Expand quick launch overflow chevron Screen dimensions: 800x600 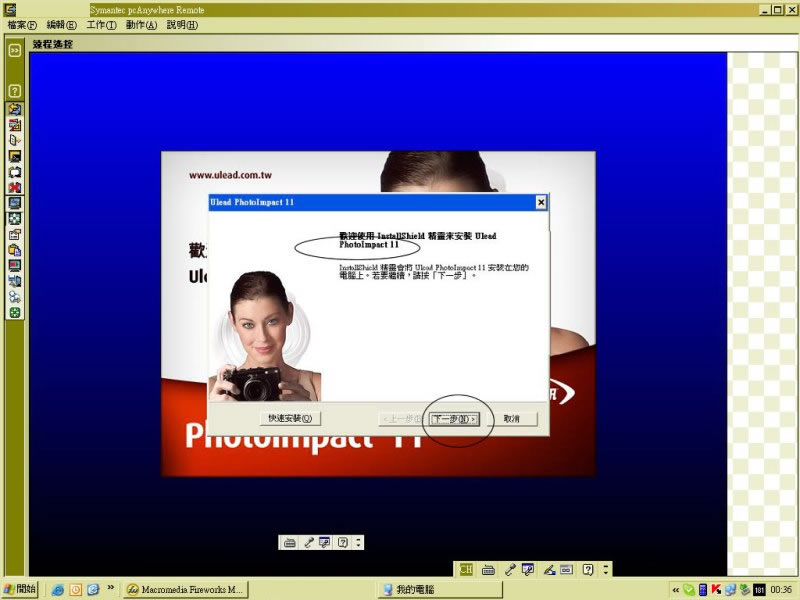[110, 588]
